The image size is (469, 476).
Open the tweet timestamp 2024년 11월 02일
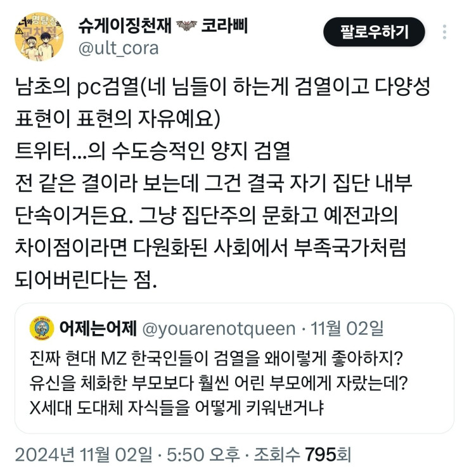(84, 454)
